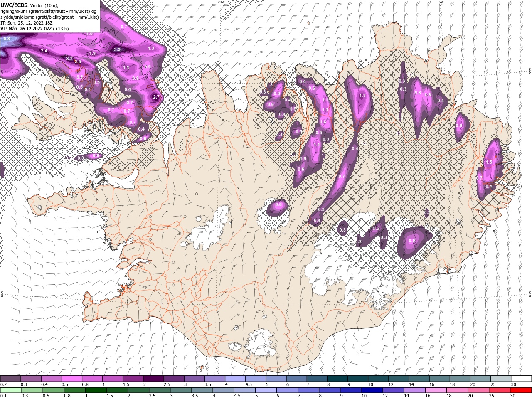This screenshot has height=399, width=532.
Task: Click the 2.7 precipitation value on the map
Action: click(156, 97)
